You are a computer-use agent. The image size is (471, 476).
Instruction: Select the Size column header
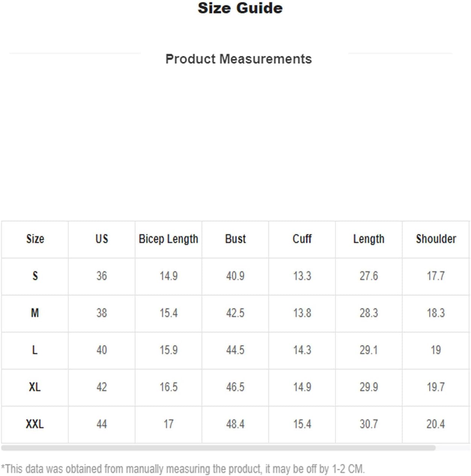pos(35,239)
